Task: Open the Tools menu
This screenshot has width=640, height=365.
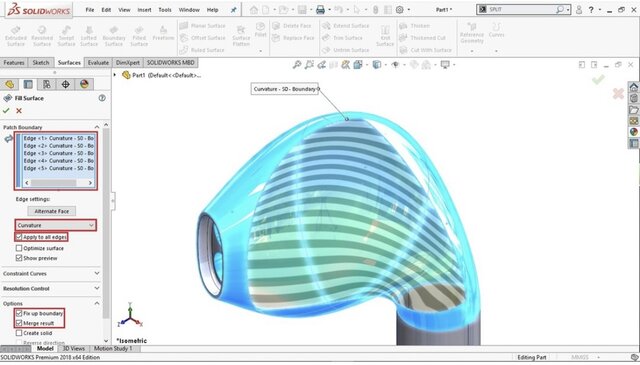Action: (x=165, y=10)
